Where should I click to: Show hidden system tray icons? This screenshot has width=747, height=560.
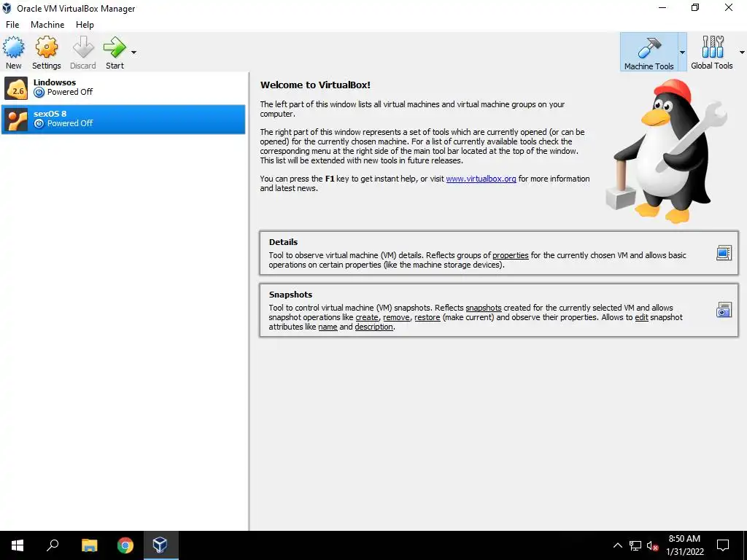click(x=617, y=545)
